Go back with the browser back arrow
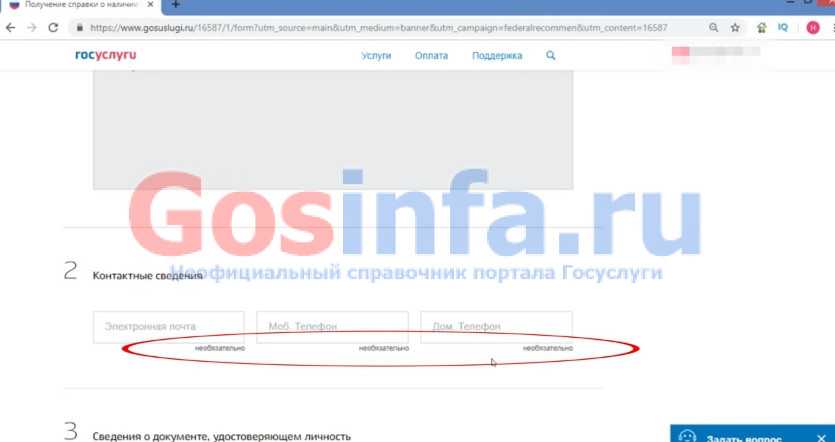The width and height of the screenshot is (835, 442). coord(10,28)
